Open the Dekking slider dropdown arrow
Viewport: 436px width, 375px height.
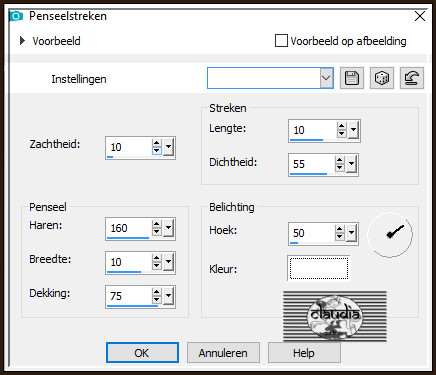[169, 296]
